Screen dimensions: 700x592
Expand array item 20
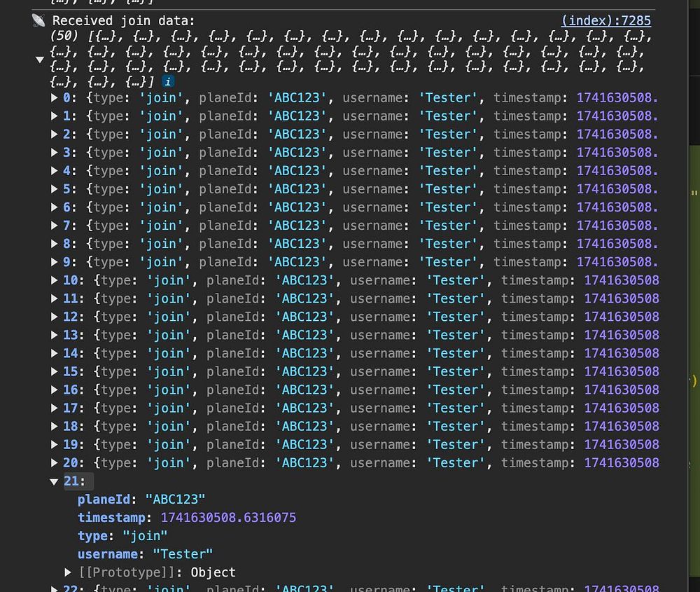pos(55,463)
